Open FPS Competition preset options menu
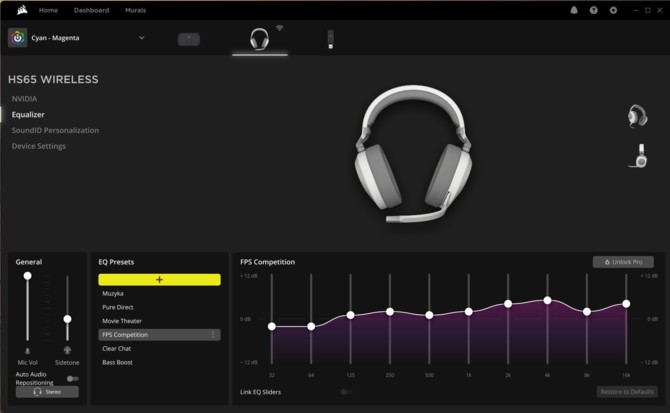The width and height of the screenshot is (670, 413). pos(213,335)
